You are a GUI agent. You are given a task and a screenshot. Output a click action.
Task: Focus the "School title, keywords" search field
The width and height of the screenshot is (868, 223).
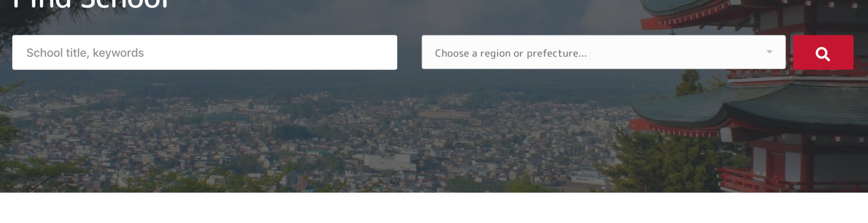click(x=204, y=53)
